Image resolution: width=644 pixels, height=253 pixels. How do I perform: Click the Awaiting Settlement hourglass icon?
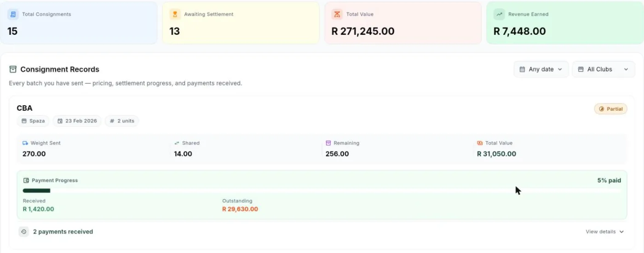coord(175,14)
